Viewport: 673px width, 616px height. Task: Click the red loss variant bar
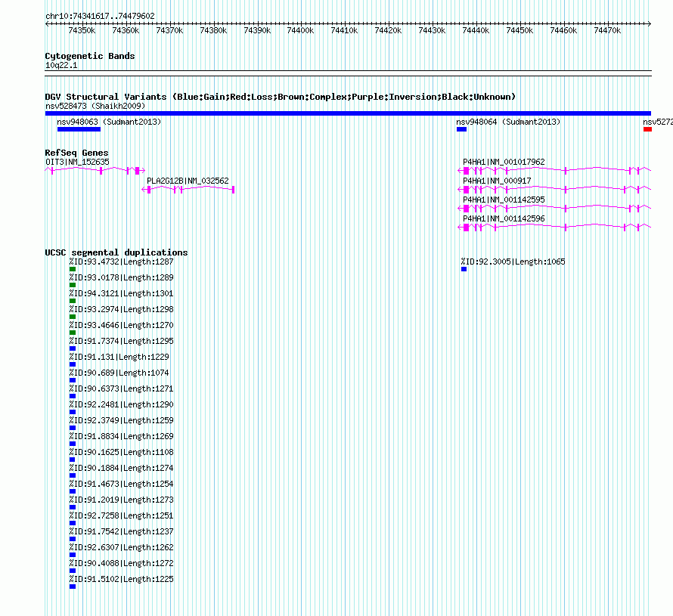[x=648, y=129]
